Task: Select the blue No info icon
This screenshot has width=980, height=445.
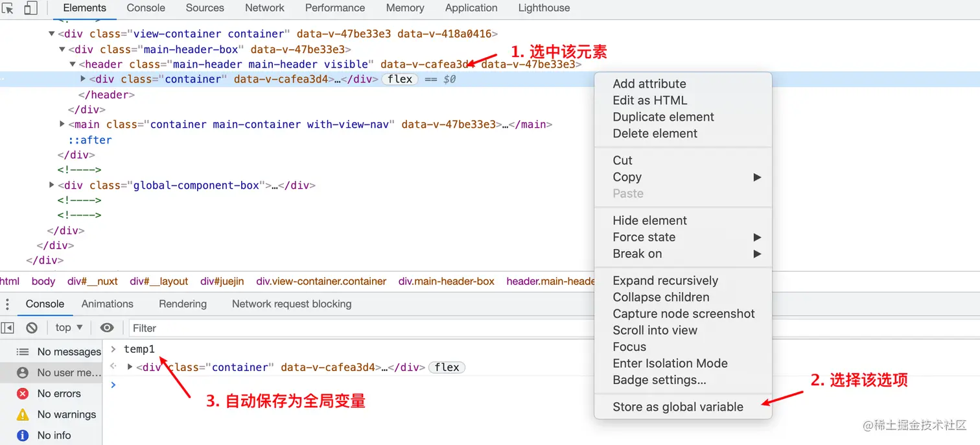Action: [x=23, y=435]
